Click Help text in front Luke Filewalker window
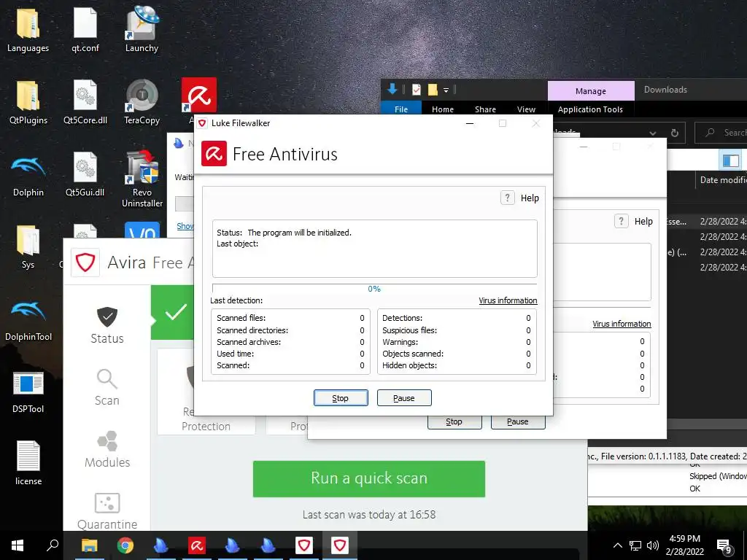Image resolution: width=747 pixels, height=560 pixels. pos(530,198)
